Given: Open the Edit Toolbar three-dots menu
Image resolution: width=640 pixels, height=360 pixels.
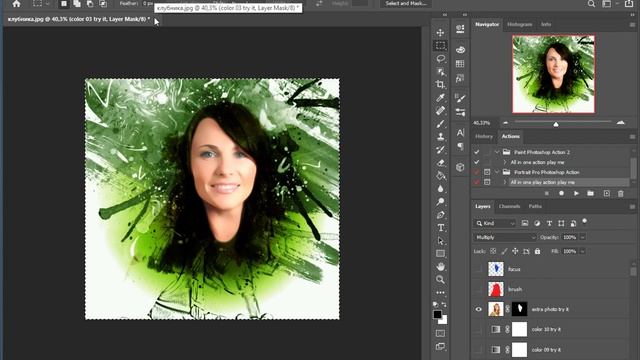Looking at the screenshot, I should tap(440, 293).
